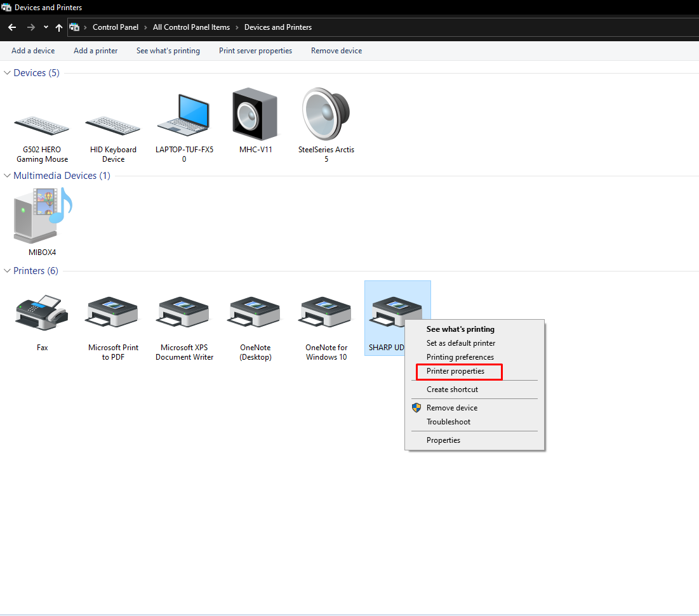Navigate to All Control Panel Items breadcrumb
This screenshot has height=616, width=699.
coord(191,27)
